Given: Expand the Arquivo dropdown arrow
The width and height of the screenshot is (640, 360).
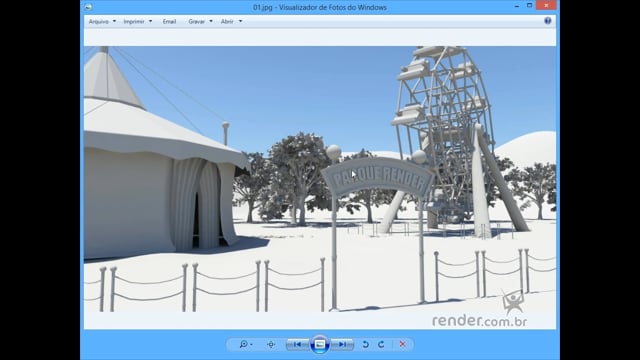Looking at the screenshot, I should (114, 21).
